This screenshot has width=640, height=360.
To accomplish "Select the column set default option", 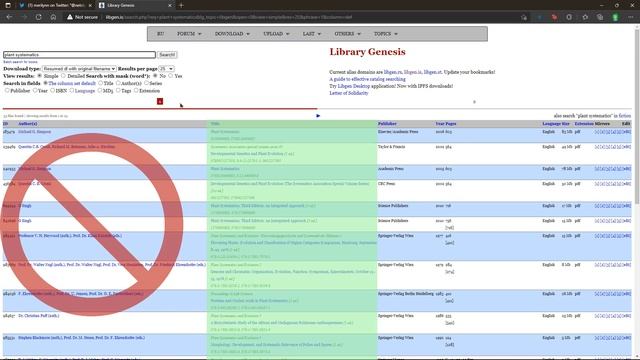I will click(45, 83).
